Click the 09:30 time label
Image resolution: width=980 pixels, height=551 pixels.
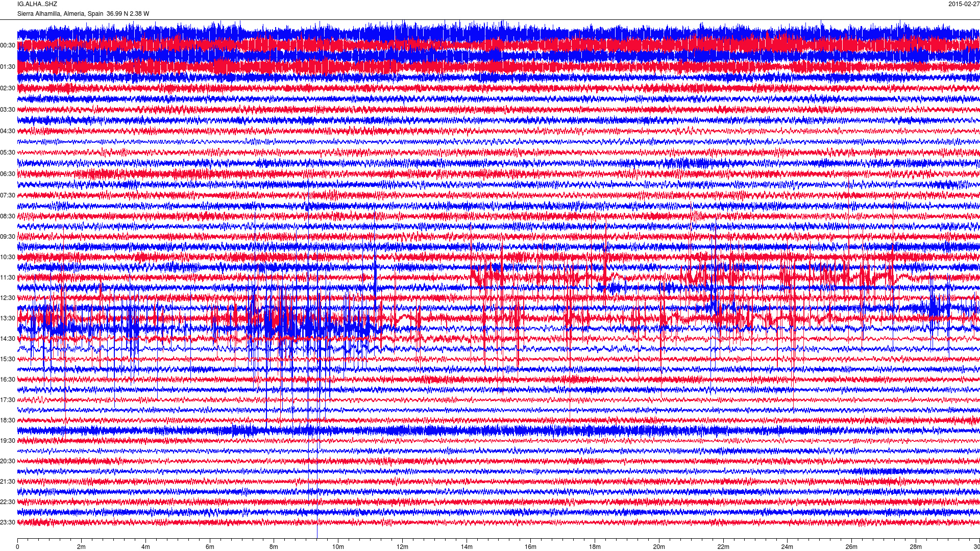8,237
